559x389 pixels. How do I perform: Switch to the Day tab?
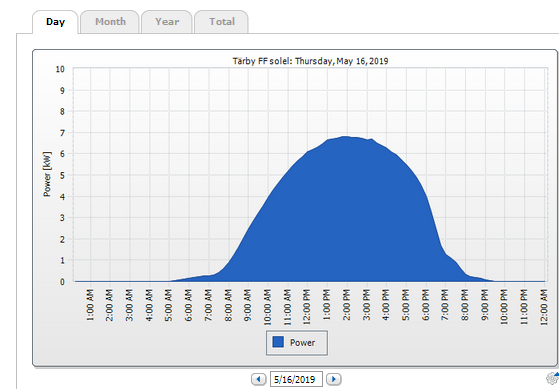pos(55,22)
